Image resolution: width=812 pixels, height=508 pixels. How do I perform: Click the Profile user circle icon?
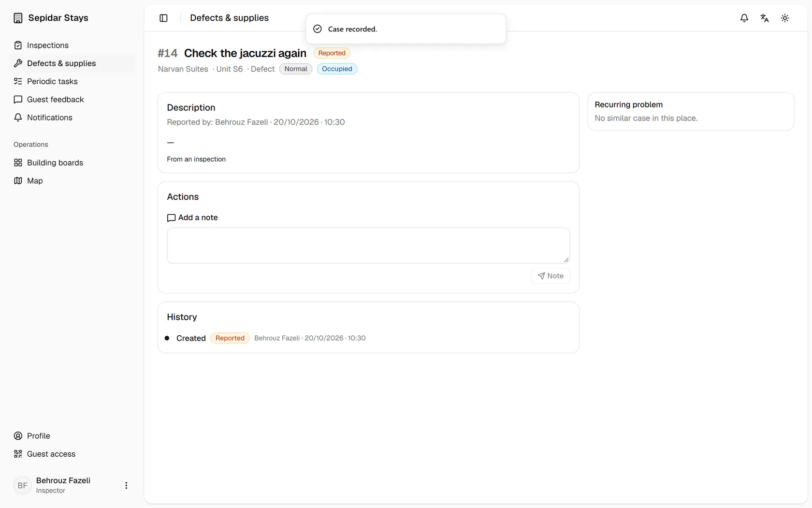[x=18, y=436]
